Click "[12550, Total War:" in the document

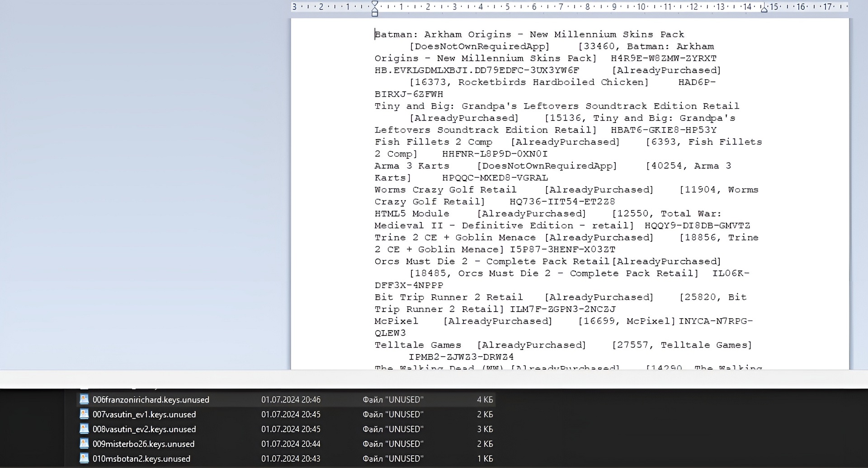tap(667, 214)
